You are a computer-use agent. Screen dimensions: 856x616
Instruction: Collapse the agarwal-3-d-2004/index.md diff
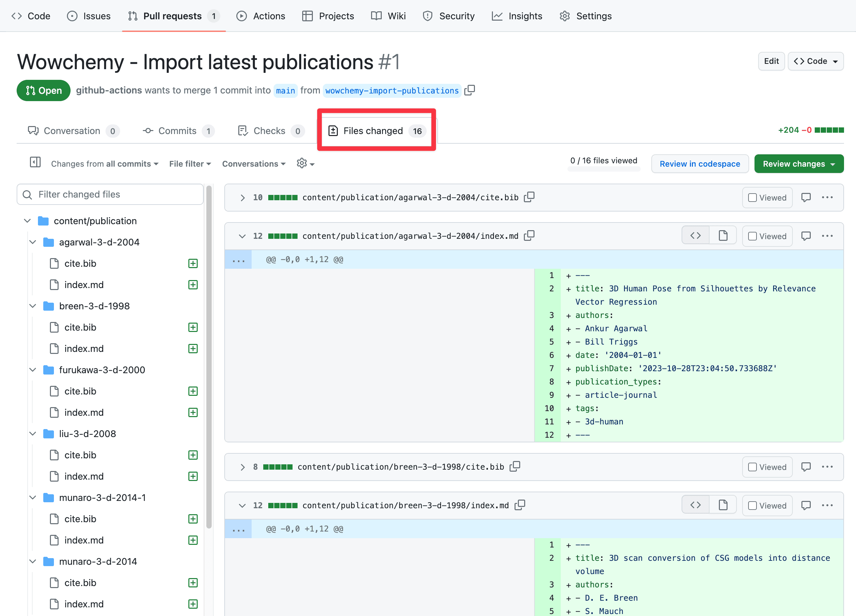coord(242,236)
